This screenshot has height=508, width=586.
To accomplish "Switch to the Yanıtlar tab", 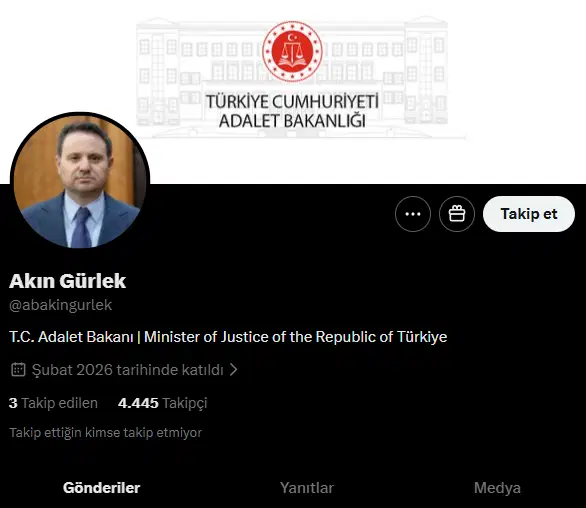I will (x=306, y=488).
